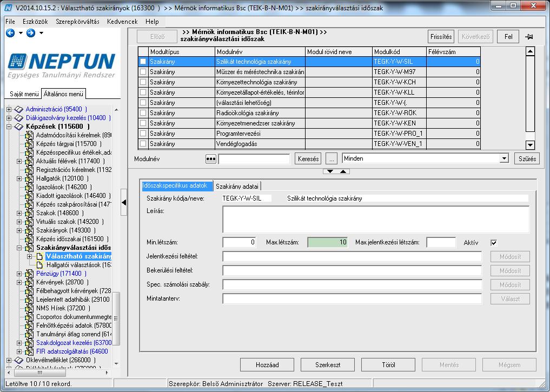Click the blue back navigation arrow
Screen dimensions: 550x392
click(x=10, y=33)
